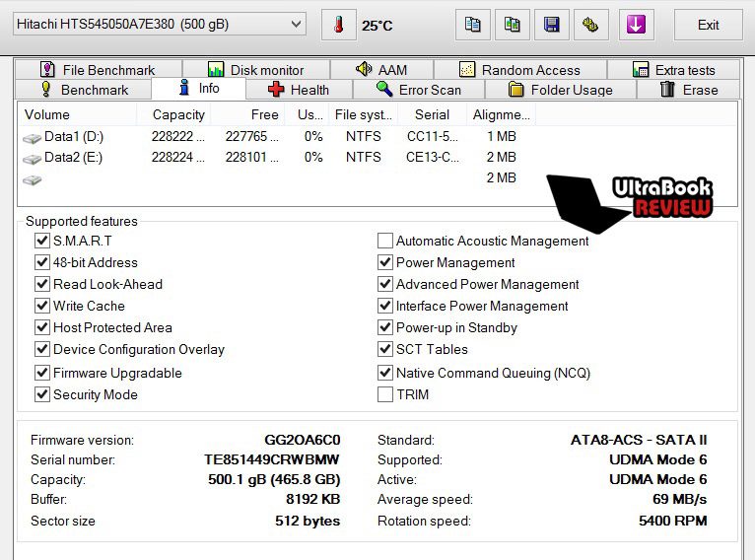Click the File system column header
Viewport: 755px width, 560px height.
pos(364,114)
